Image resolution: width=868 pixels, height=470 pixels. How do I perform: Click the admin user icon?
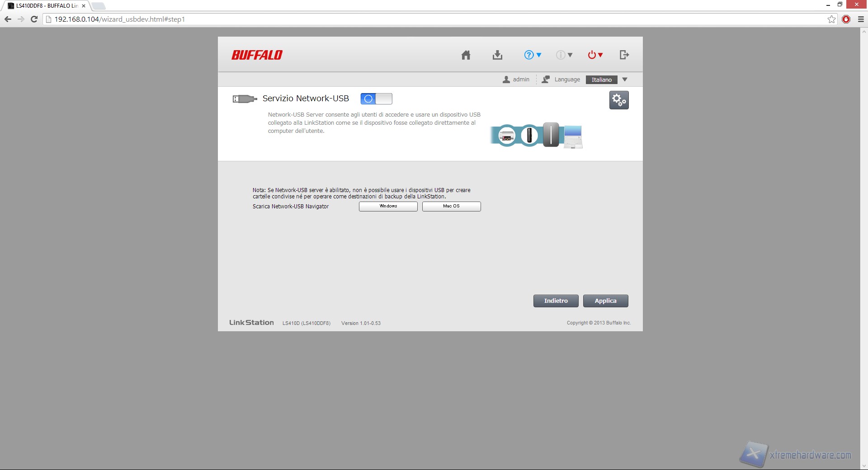[506, 80]
